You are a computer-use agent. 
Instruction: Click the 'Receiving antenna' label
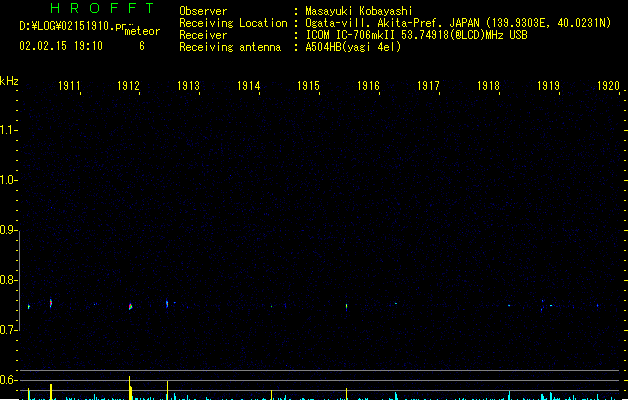click(x=230, y=47)
